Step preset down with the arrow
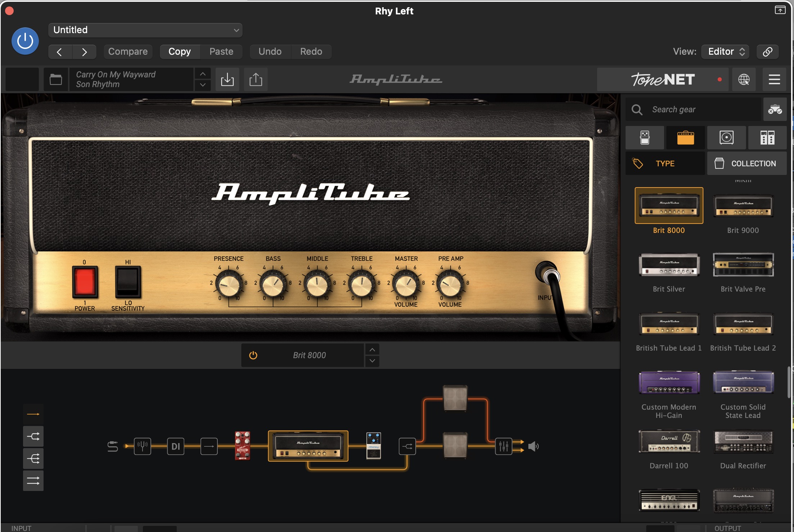The image size is (794, 532). click(x=203, y=85)
